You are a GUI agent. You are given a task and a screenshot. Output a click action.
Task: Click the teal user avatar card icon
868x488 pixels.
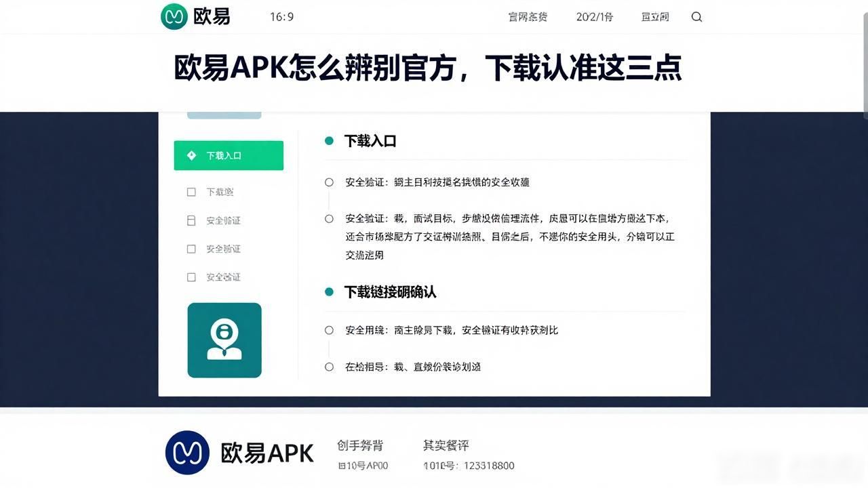pos(224,340)
